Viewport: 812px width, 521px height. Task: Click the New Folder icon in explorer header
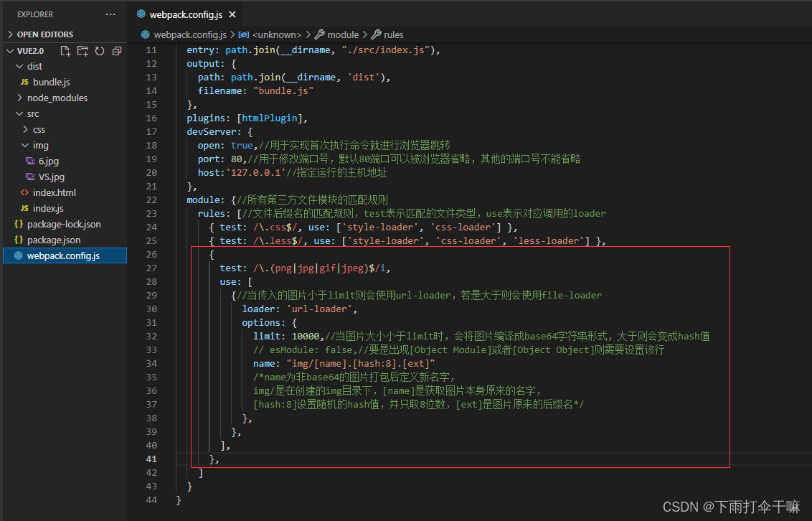pyautogui.click(x=82, y=51)
